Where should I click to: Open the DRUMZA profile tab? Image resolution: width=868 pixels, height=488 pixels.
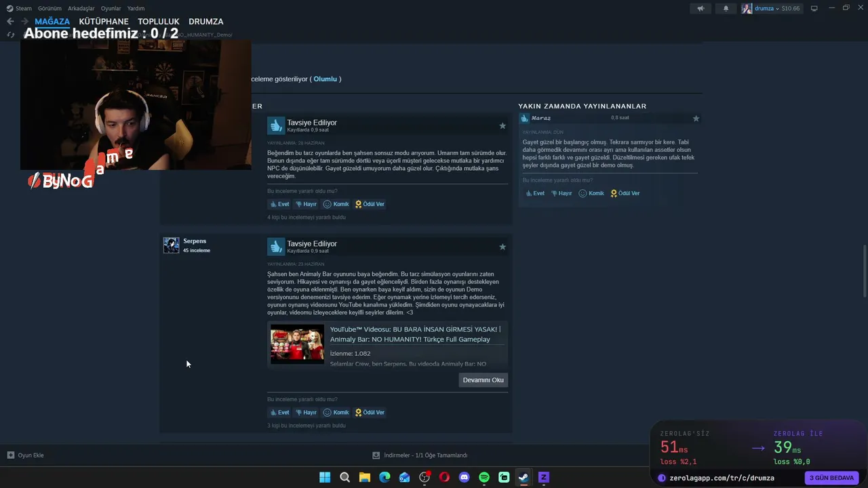pos(206,22)
